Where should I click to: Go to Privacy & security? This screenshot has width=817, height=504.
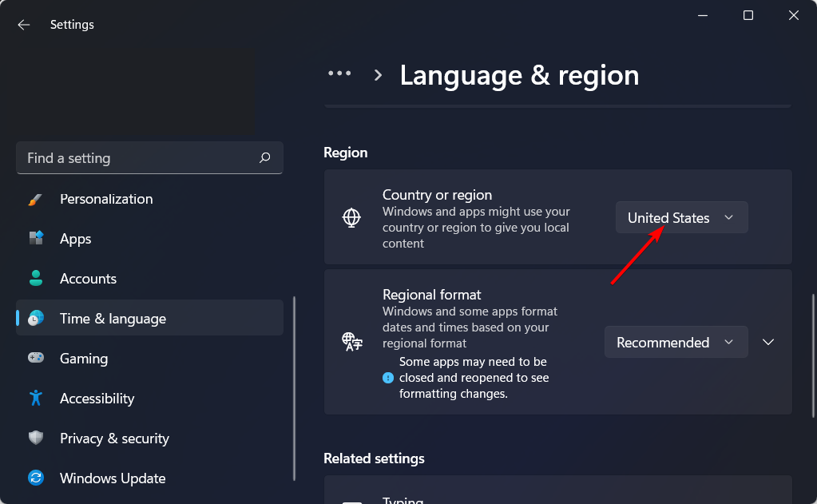click(x=149, y=439)
